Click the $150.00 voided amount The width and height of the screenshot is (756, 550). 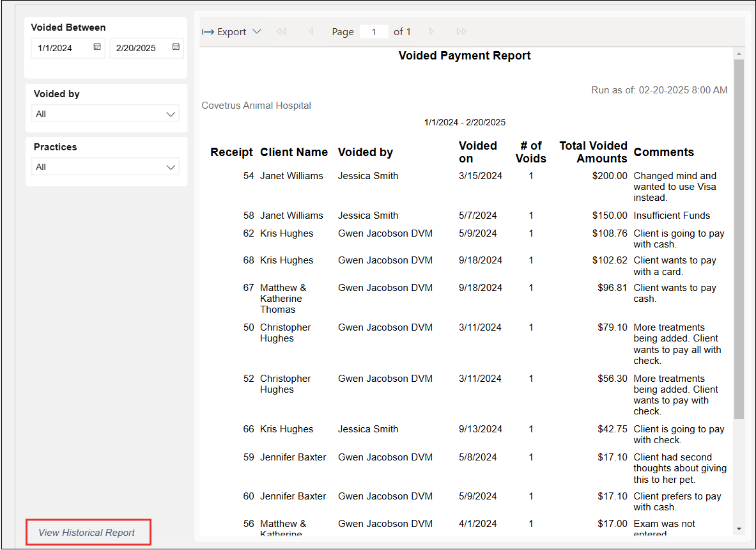[x=610, y=215]
